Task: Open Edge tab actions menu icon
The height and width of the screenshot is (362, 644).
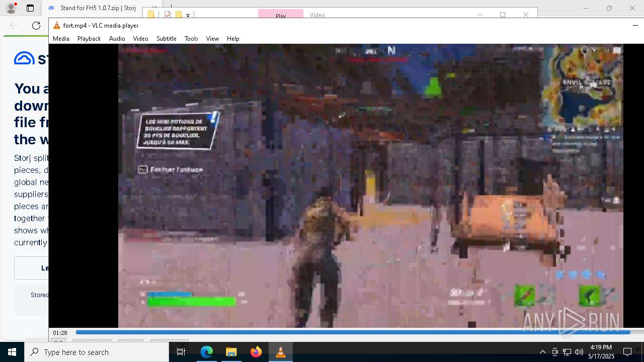Action: click(x=30, y=8)
